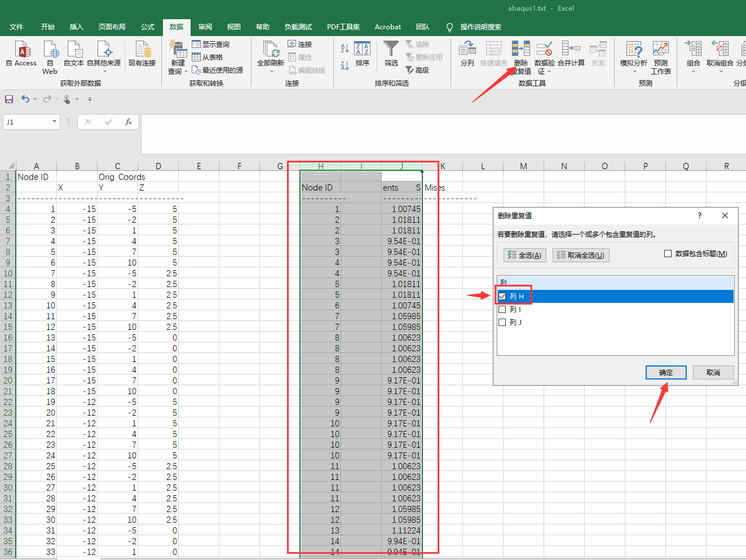Viewport: 746px width, 560px height.
Task: Click the Node ID cell in column A
Action: [37, 177]
